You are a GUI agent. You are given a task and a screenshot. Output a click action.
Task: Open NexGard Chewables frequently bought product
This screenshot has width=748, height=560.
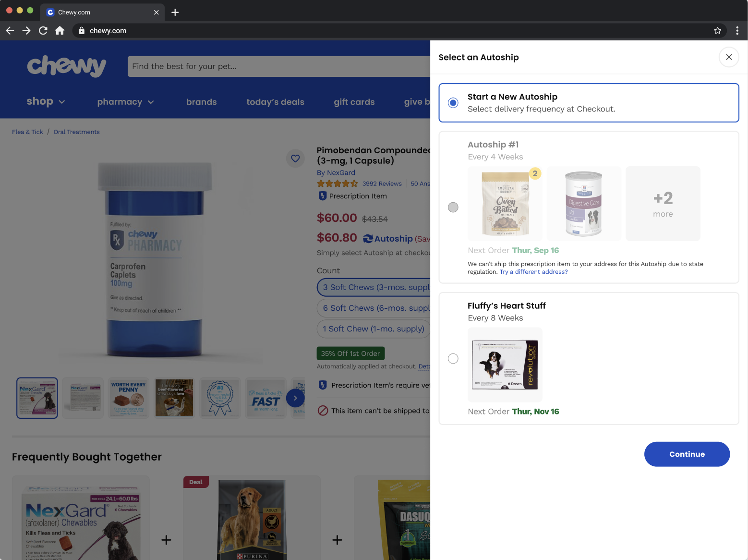[x=81, y=519]
